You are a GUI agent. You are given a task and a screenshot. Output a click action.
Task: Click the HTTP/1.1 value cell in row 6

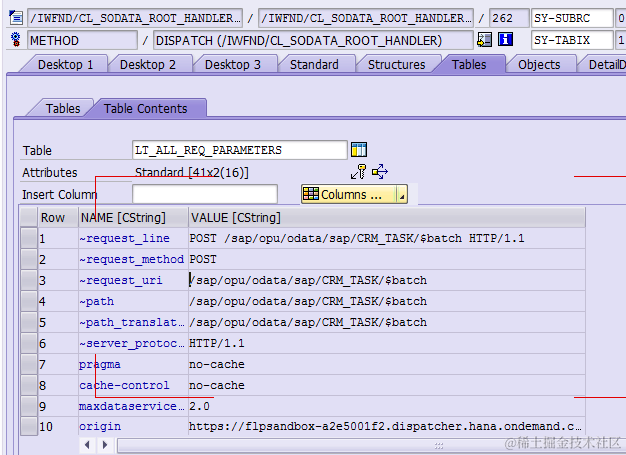pos(386,343)
